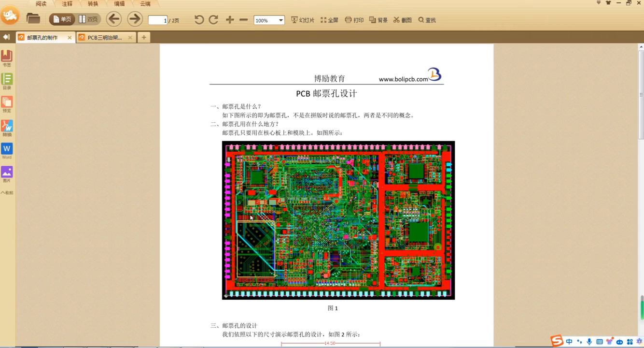
Task: Switch to 单页 single page view
Action: [x=62, y=19]
